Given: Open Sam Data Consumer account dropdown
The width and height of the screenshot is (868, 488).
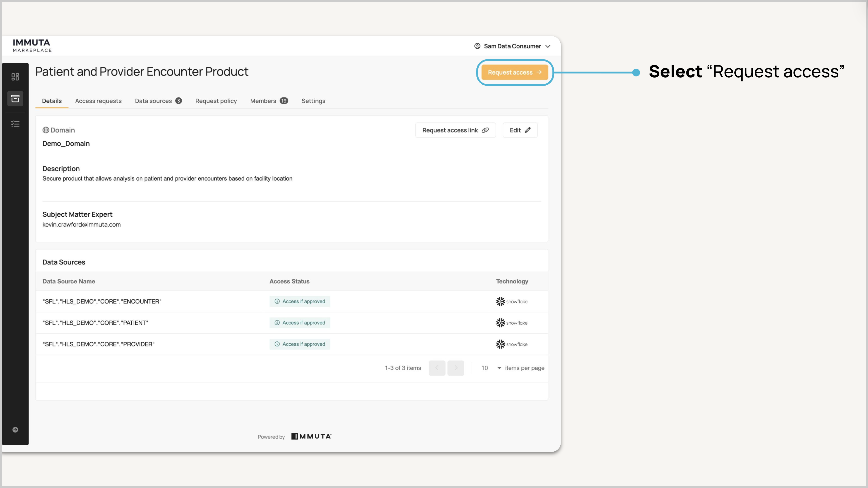Looking at the screenshot, I should click(548, 46).
